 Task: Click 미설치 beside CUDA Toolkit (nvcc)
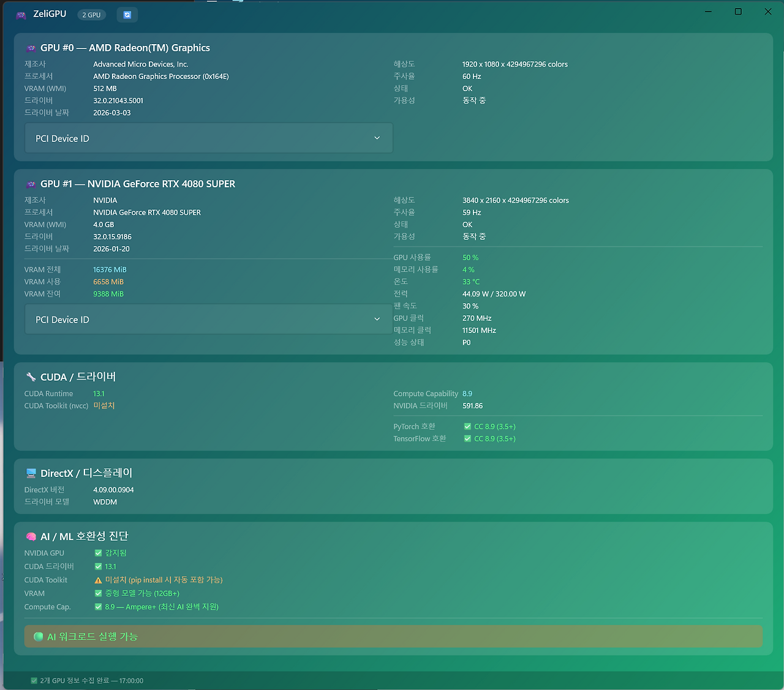(x=104, y=406)
